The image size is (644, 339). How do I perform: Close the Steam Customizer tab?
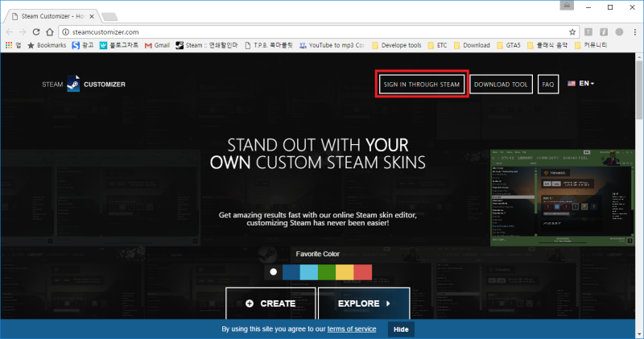coord(92,16)
